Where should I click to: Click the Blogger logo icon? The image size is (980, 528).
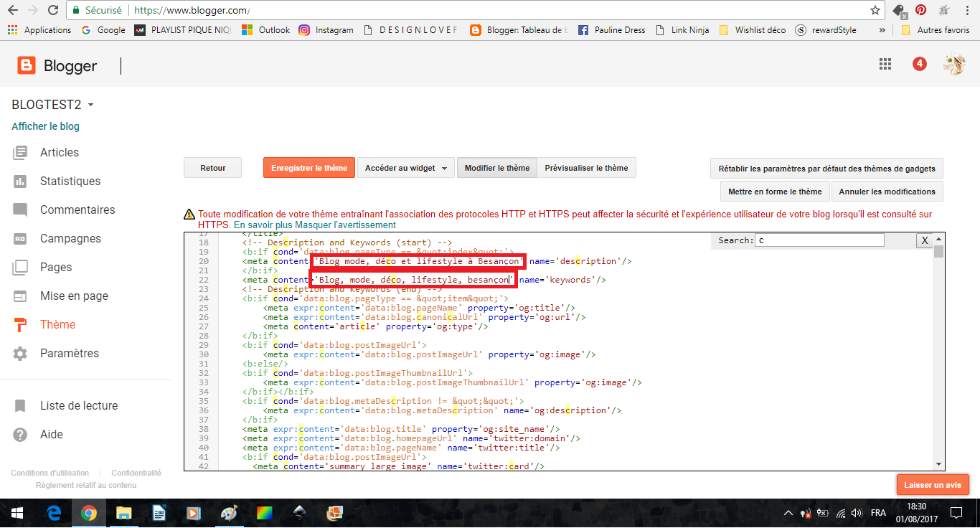coord(27,66)
